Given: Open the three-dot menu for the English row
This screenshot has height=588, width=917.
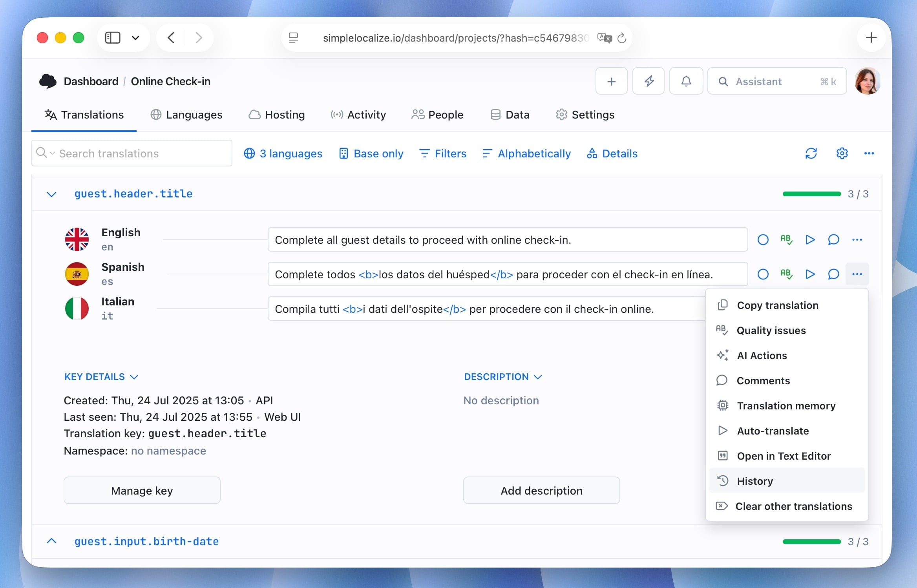Looking at the screenshot, I should (857, 239).
